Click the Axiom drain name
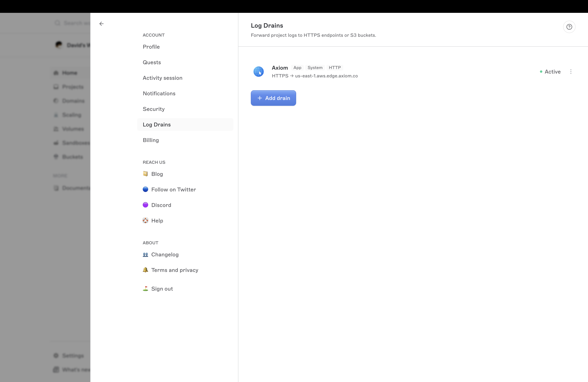The width and height of the screenshot is (588, 382). [x=280, y=68]
